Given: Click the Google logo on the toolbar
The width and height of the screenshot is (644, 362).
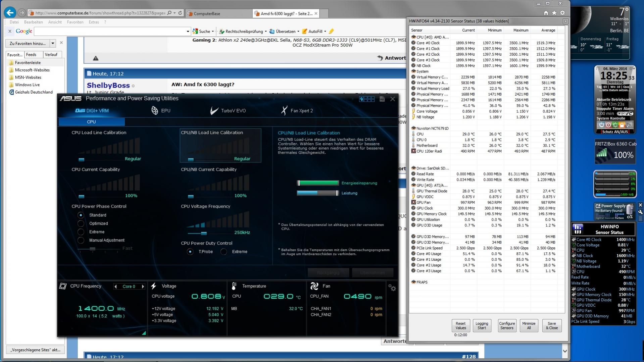Looking at the screenshot, I should [24, 31].
